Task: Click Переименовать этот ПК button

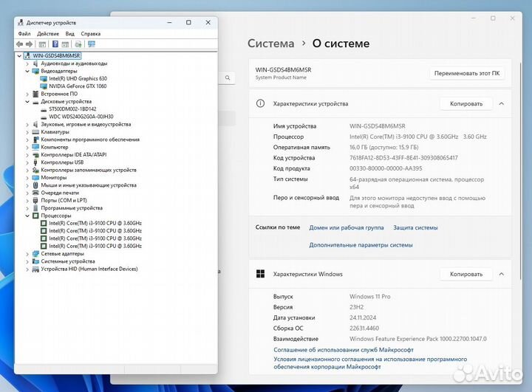Action: (467, 73)
